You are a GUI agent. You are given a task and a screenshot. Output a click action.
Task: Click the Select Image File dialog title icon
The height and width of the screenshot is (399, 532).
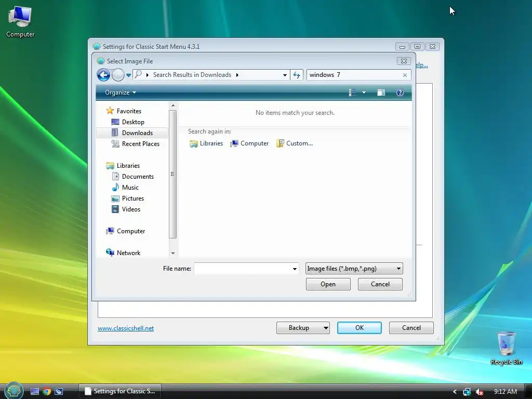(101, 61)
